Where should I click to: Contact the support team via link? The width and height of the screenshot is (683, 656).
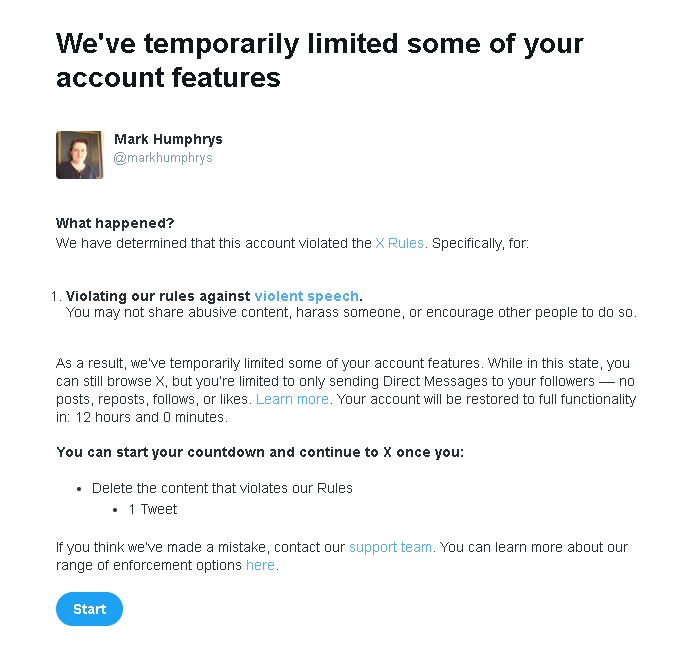coord(390,547)
